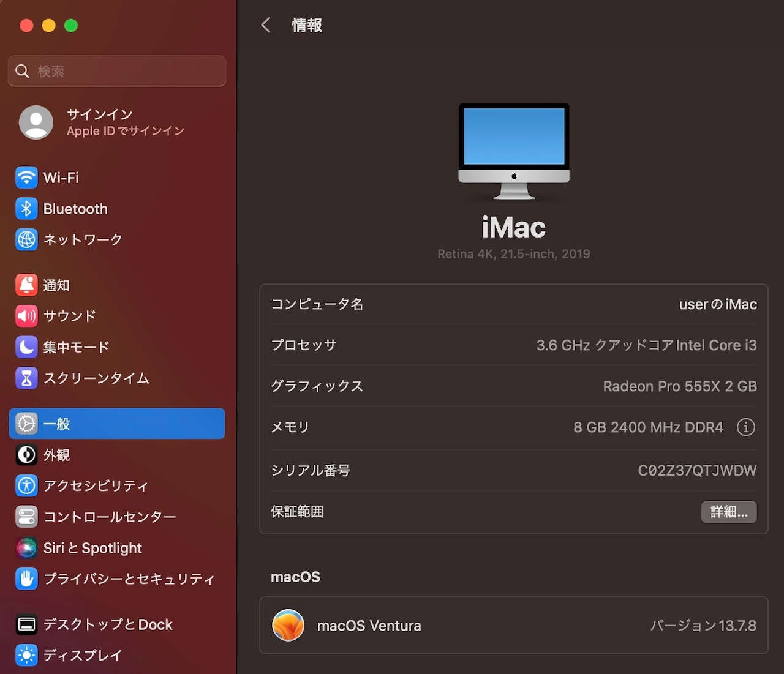Screen dimensions: 784x674
Task: Click the user avatar icon
Action: 36,122
